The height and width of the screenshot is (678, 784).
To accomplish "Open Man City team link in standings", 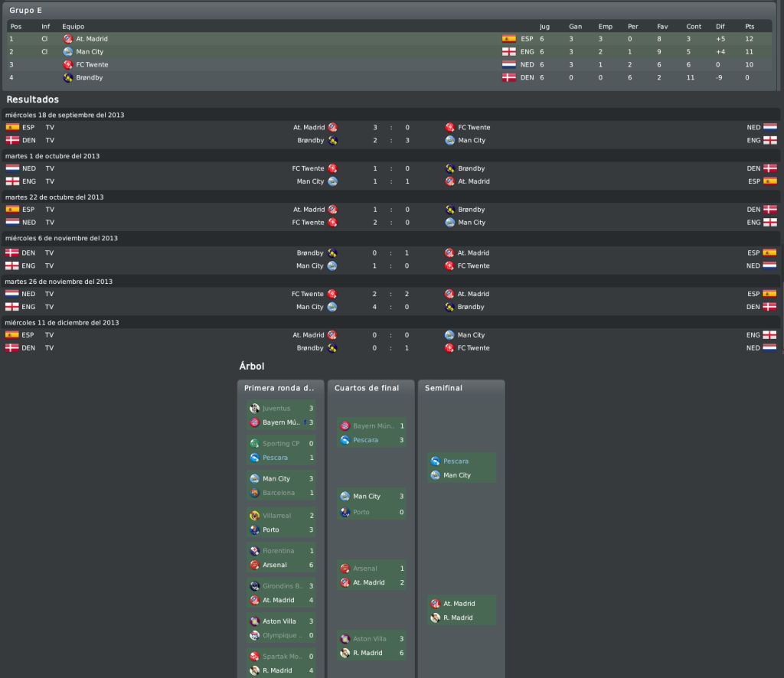I will [90, 52].
